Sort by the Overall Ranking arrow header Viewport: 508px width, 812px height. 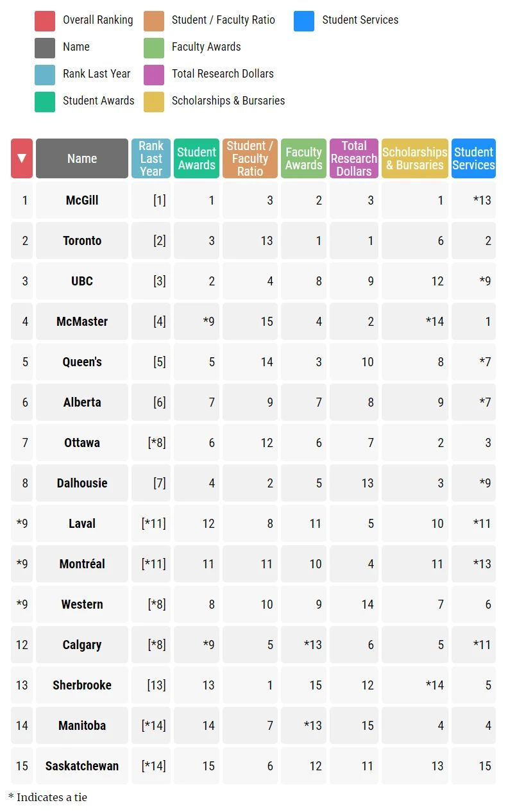(22, 158)
